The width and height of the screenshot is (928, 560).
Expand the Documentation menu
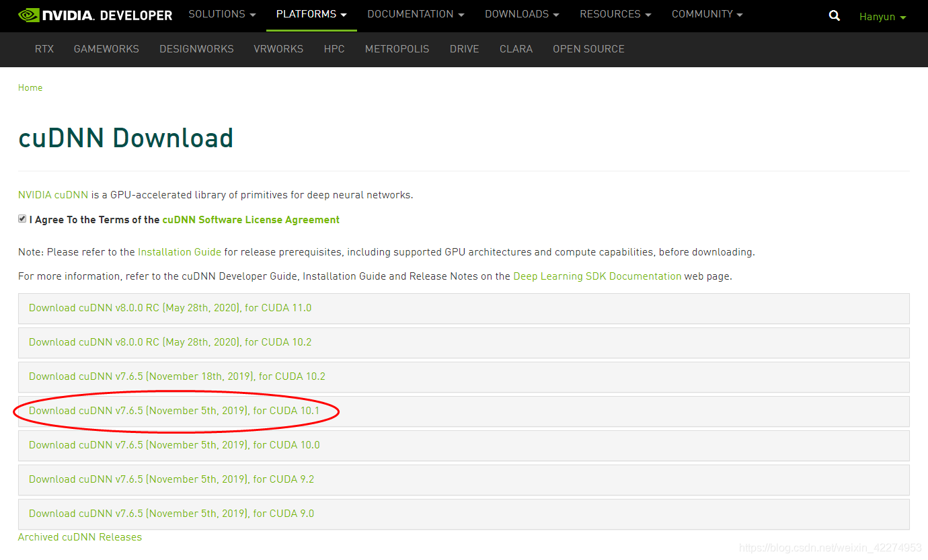click(x=416, y=14)
